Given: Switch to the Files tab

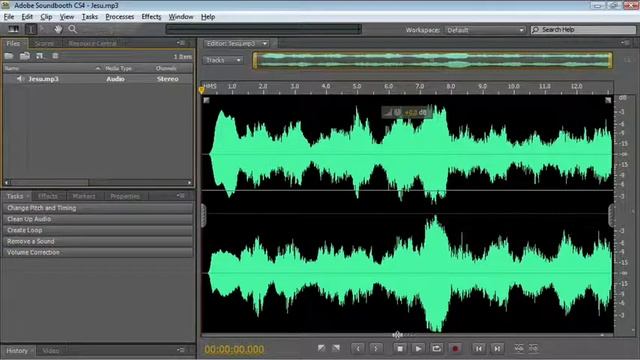Looking at the screenshot, I should pos(13,43).
